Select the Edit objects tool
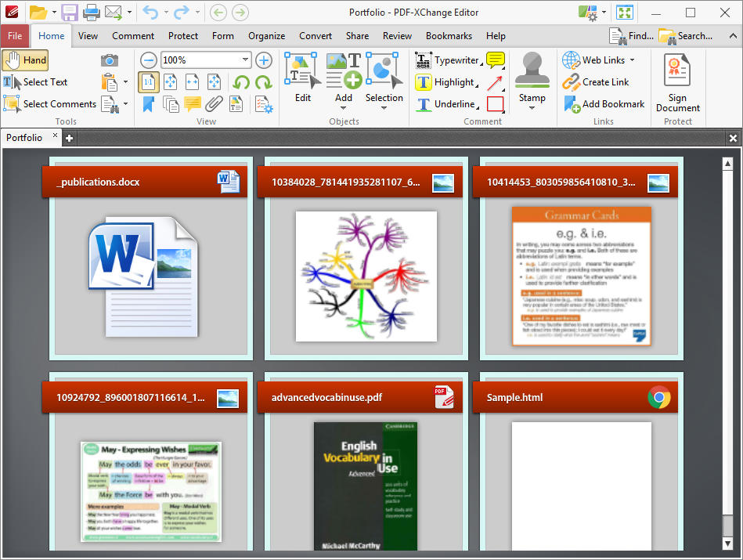743x560 pixels. click(303, 78)
